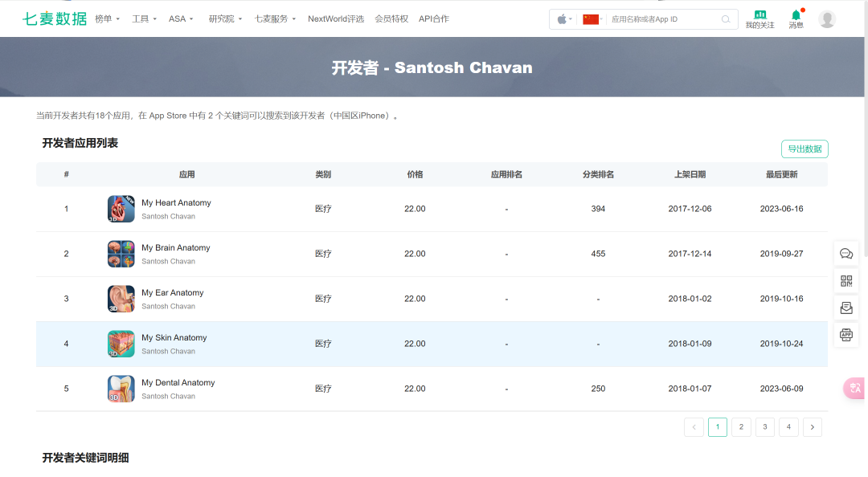
Task: Expand the 七麦服务 menu
Action: click(x=275, y=18)
